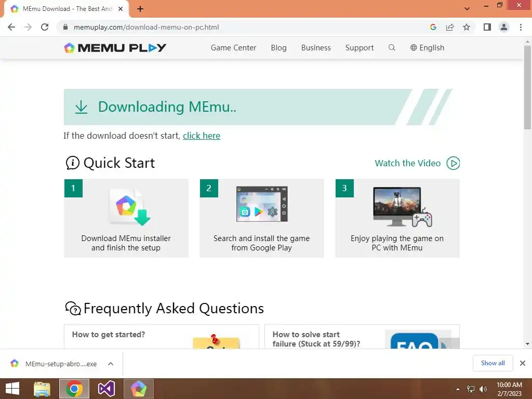Click the Downloading MEmu banner
The width and height of the screenshot is (532, 399).
[258, 107]
